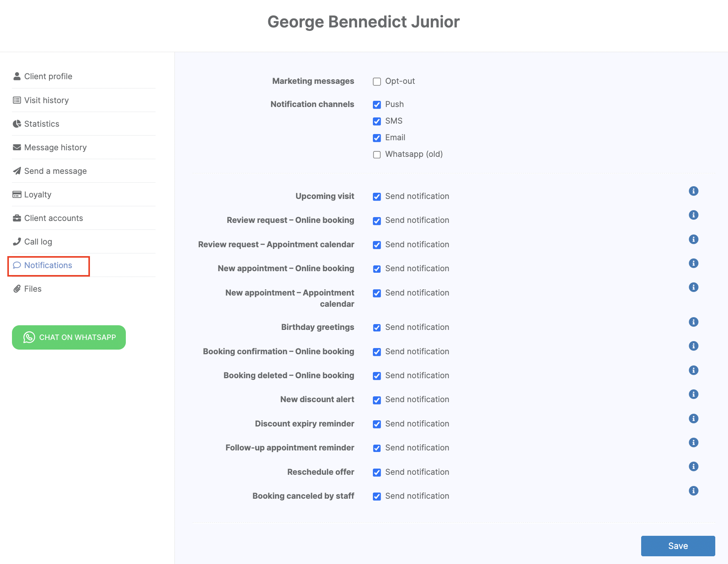
Task: Go to Send a message
Action: tap(55, 171)
